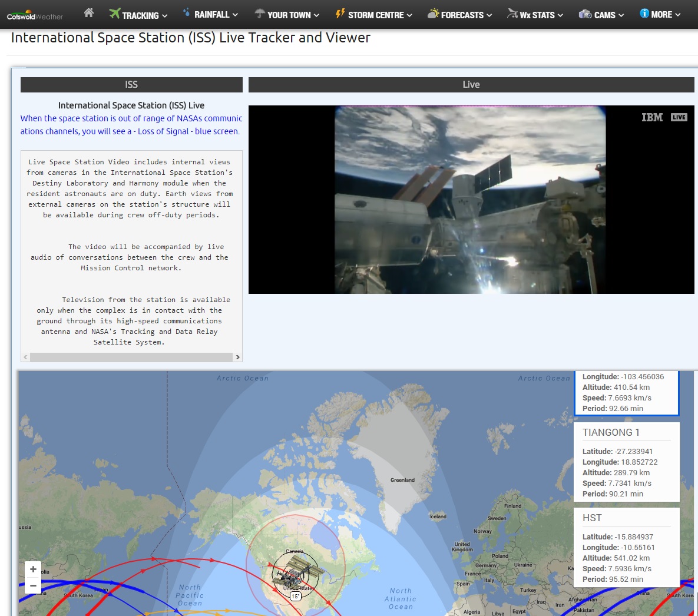
Task: Click the sun-cloud Forecasts icon
Action: point(433,14)
